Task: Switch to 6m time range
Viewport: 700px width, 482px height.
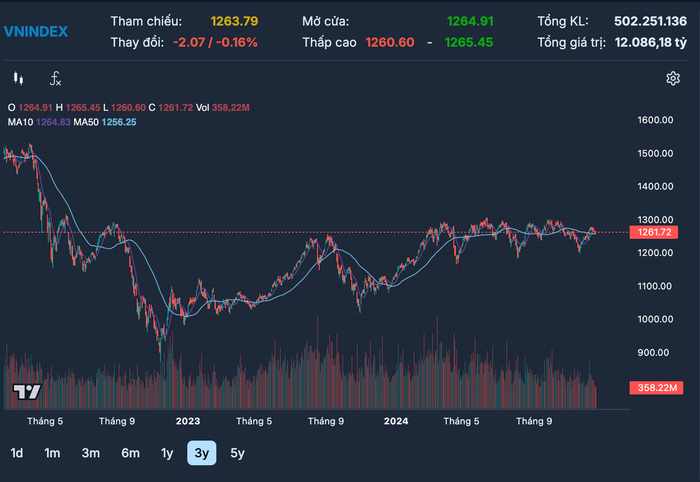Action: (x=130, y=453)
